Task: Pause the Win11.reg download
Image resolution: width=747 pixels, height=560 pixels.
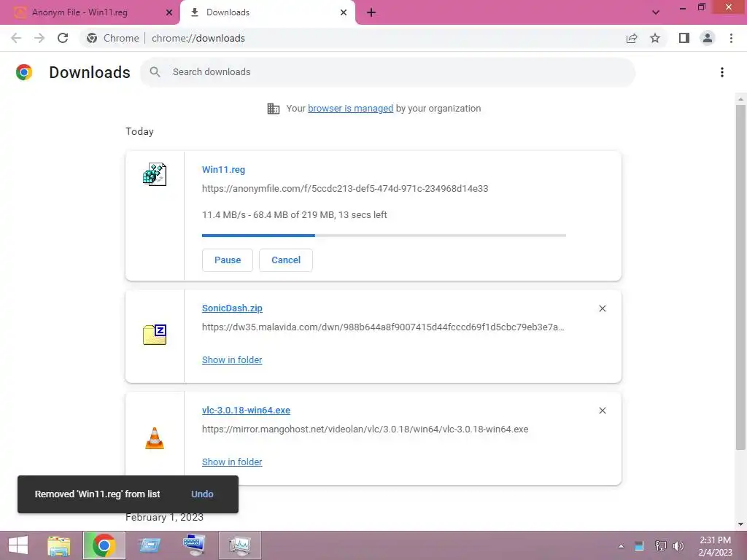Action: click(x=228, y=260)
